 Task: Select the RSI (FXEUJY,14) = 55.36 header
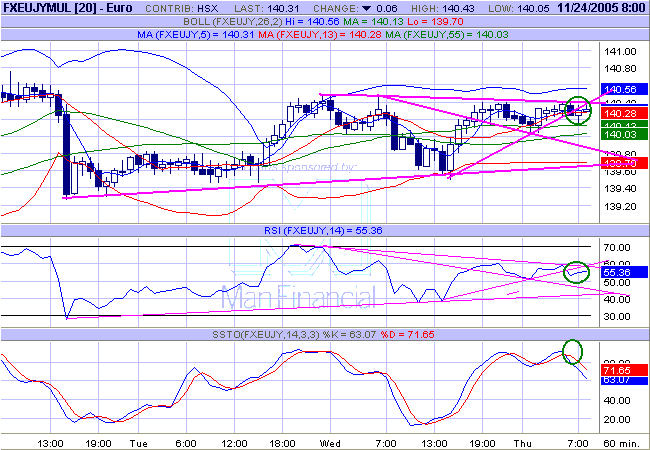[323, 230]
